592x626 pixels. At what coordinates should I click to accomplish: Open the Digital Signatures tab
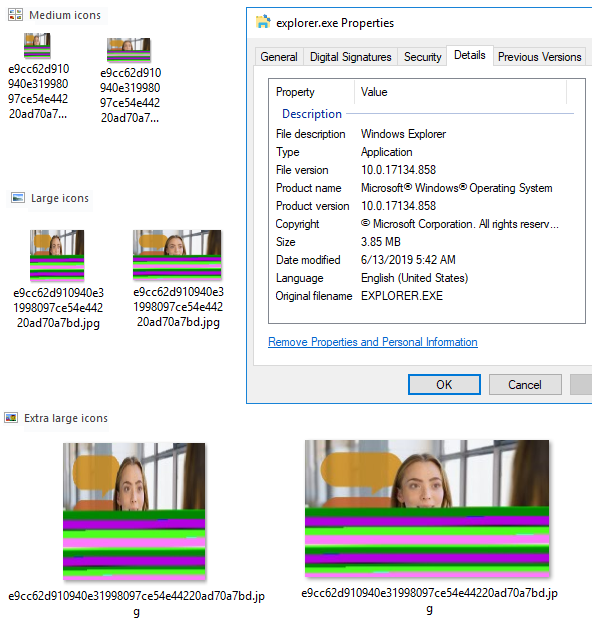click(x=350, y=57)
